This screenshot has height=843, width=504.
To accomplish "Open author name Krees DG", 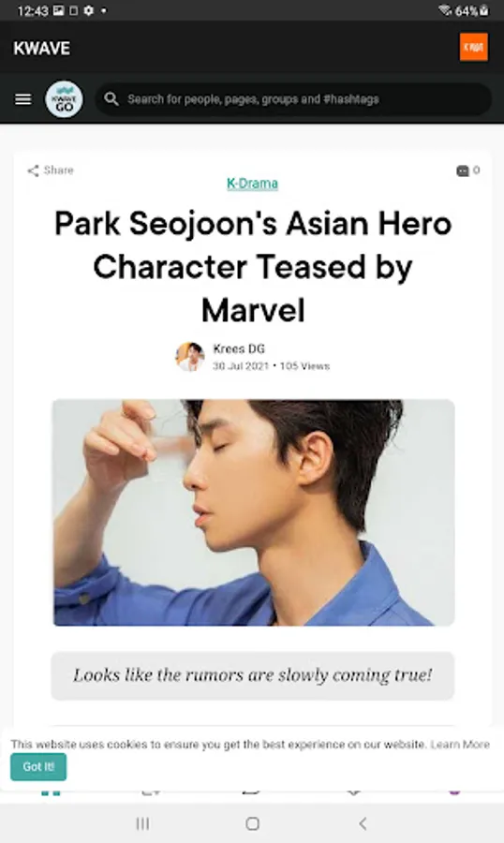I will pos(239,349).
